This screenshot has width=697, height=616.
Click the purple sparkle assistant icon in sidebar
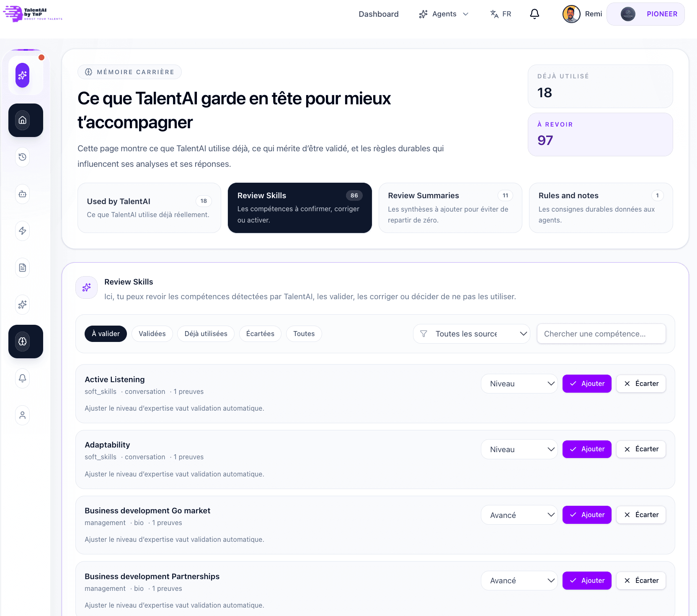tap(23, 75)
